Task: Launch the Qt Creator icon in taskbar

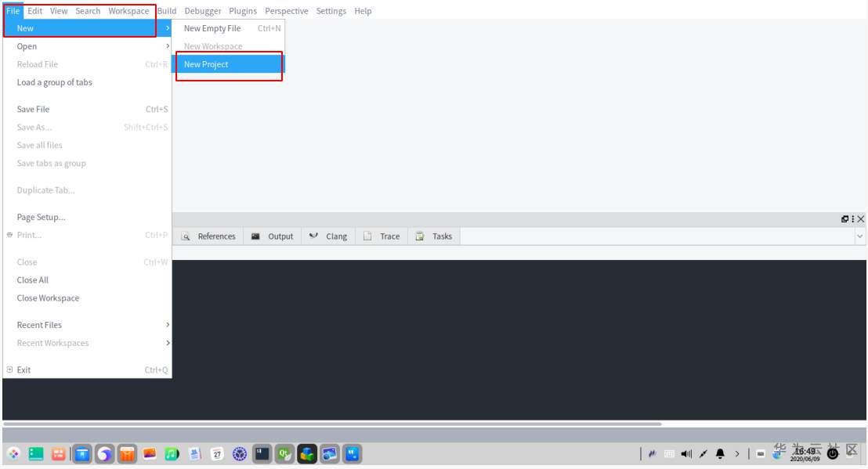Action: [x=284, y=454]
